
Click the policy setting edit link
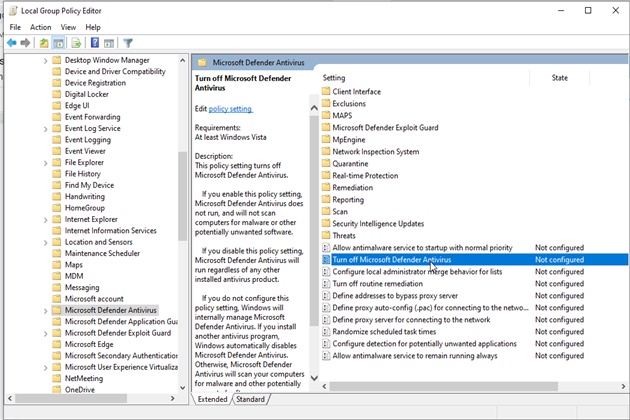pos(231,109)
